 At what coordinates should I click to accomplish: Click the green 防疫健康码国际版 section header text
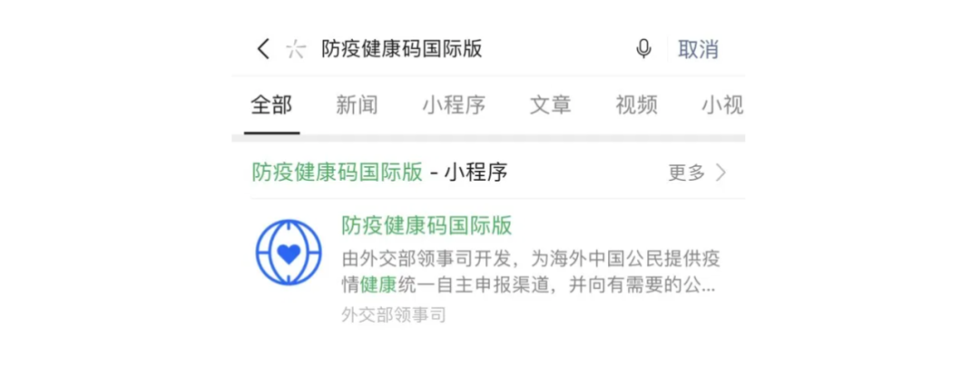(x=338, y=173)
